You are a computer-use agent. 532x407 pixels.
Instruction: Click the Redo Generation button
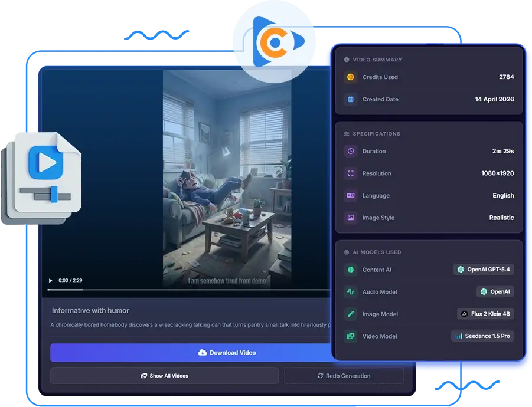(344, 376)
